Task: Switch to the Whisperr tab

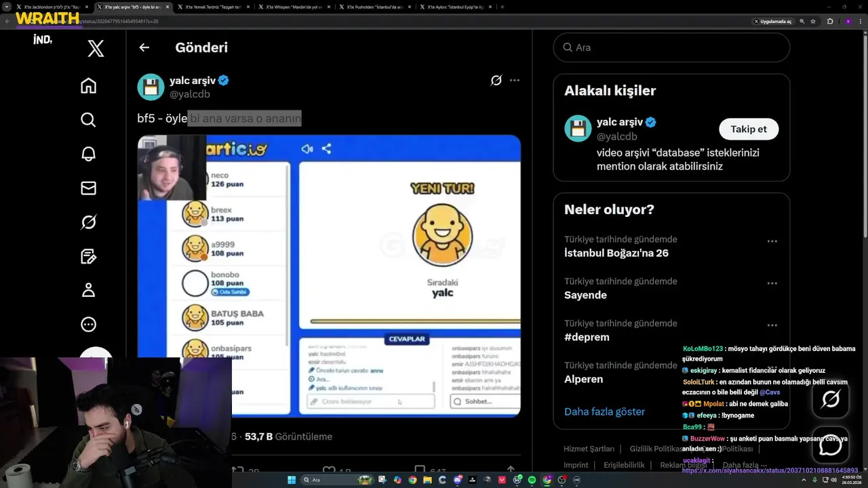Action: tap(294, 7)
